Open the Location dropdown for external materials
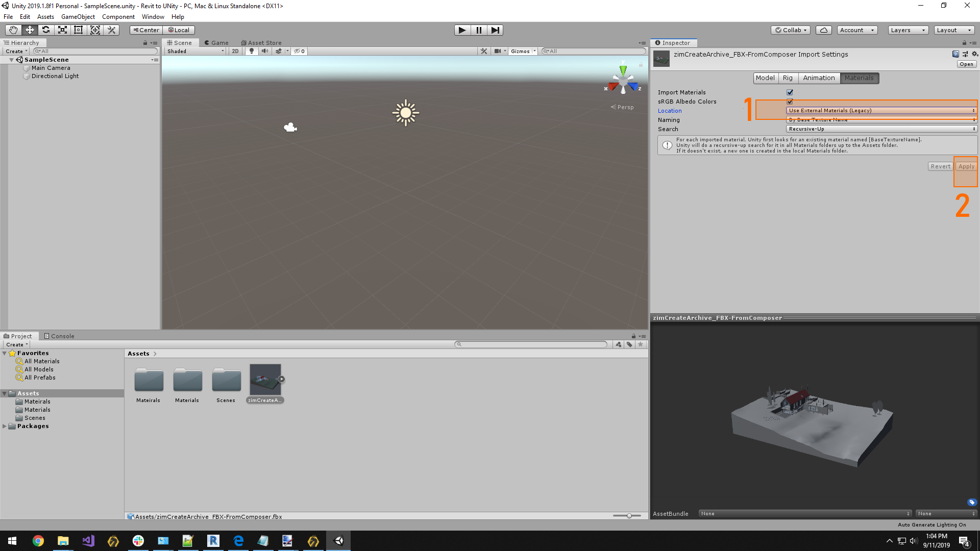Image resolution: width=980 pixels, height=551 pixels. pos(880,110)
